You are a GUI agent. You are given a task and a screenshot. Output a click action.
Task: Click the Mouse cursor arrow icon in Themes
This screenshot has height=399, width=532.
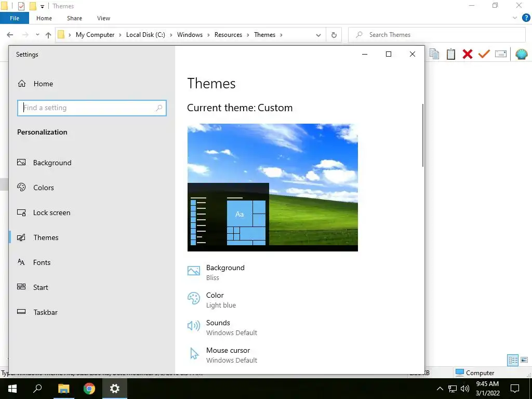194,353
